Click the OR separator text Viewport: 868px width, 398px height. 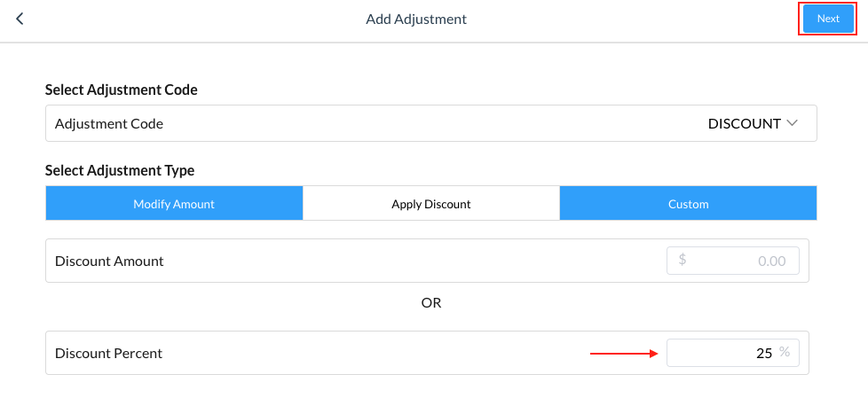coord(431,303)
